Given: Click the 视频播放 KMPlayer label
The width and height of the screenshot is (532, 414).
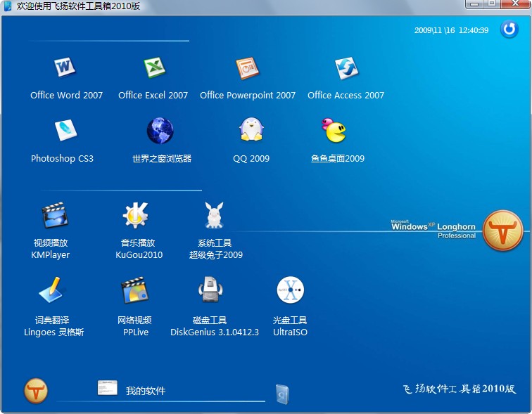Looking at the screenshot, I should point(51,249).
